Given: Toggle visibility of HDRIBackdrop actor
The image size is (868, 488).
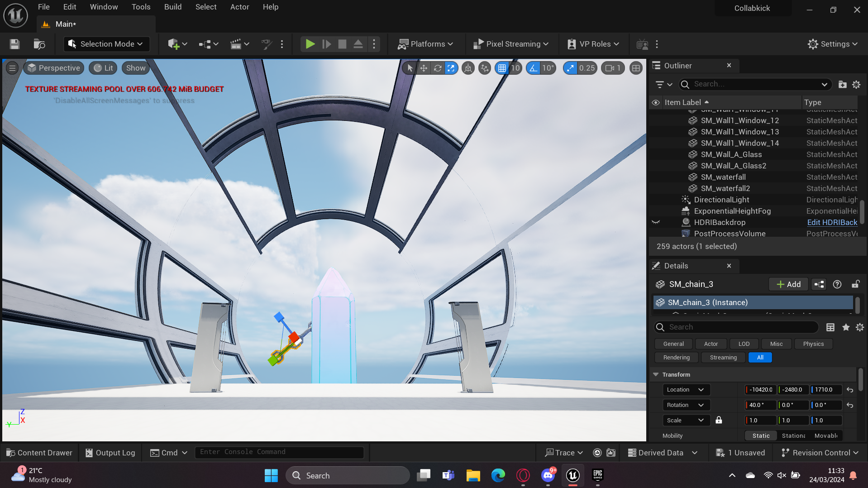Looking at the screenshot, I should (656, 222).
